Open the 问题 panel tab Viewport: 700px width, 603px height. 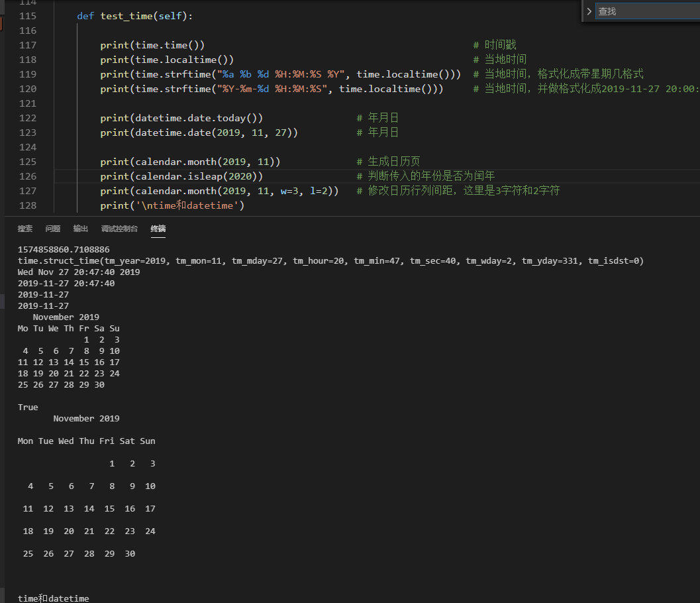(x=53, y=229)
